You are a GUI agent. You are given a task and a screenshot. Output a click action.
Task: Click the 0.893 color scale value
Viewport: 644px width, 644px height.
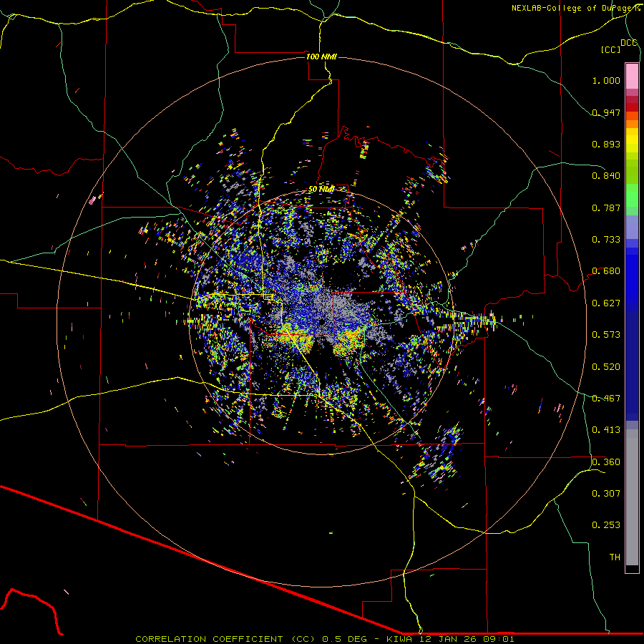[x=606, y=144]
